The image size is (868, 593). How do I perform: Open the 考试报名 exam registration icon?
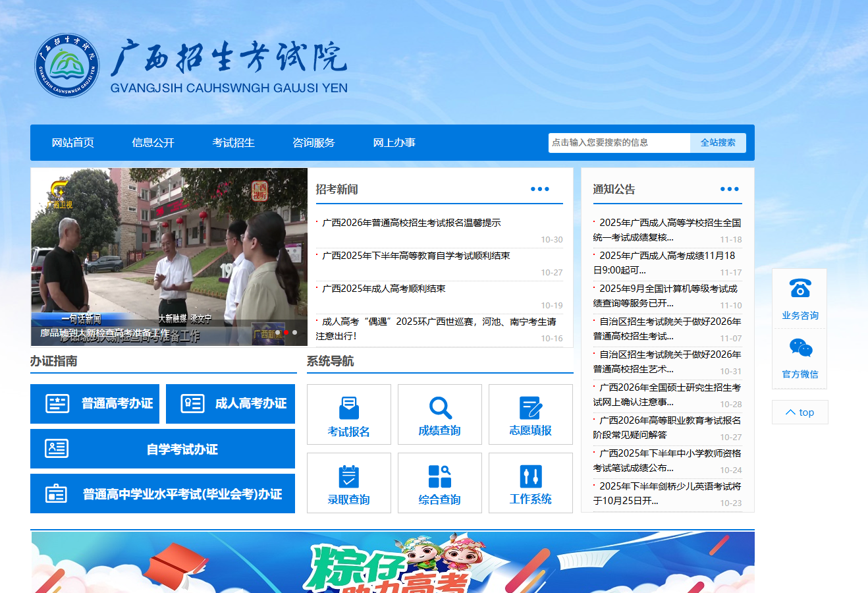point(348,409)
